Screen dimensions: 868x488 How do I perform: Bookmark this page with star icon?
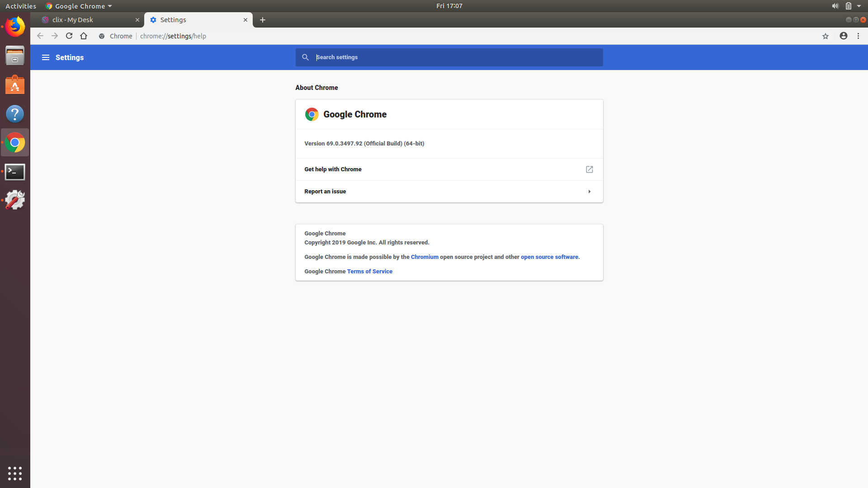(825, 36)
